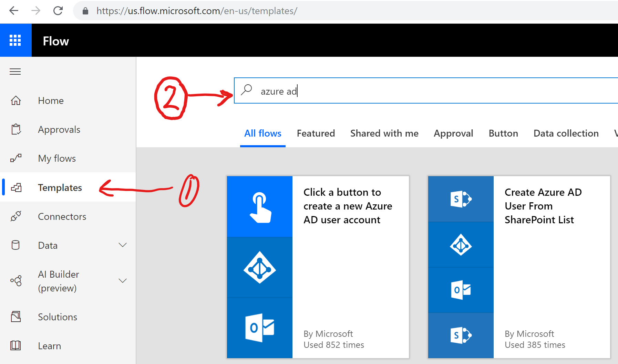Open the Shared with me tab

384,133
